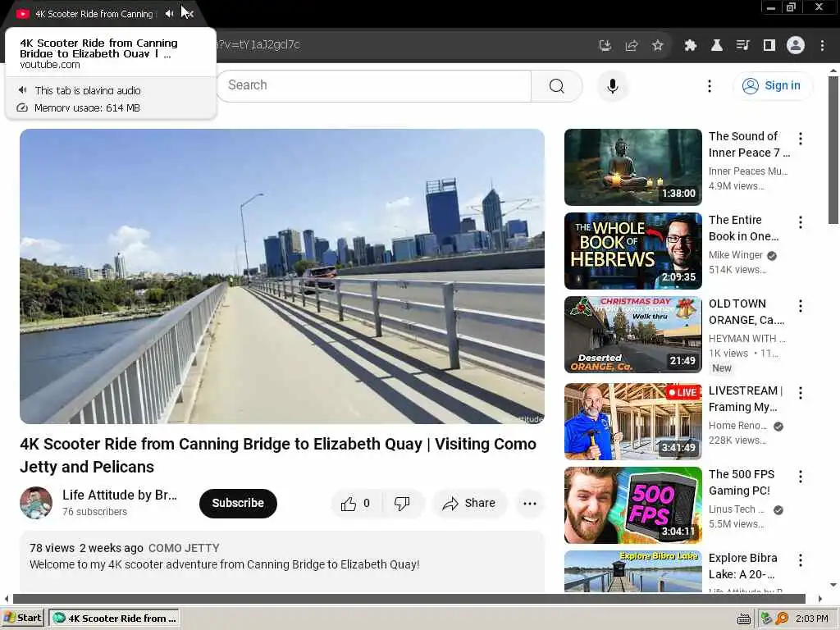Click the vertical page scrollbar thumb
The height and width of the screenshot is (630, 840).
pyautogui.click(x=833, y=150)
